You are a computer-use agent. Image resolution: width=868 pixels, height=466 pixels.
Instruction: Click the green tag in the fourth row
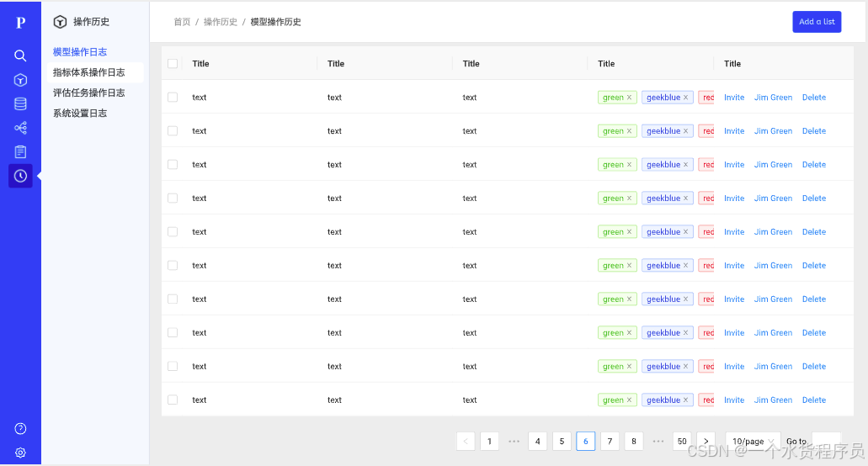tap(617, 199)
